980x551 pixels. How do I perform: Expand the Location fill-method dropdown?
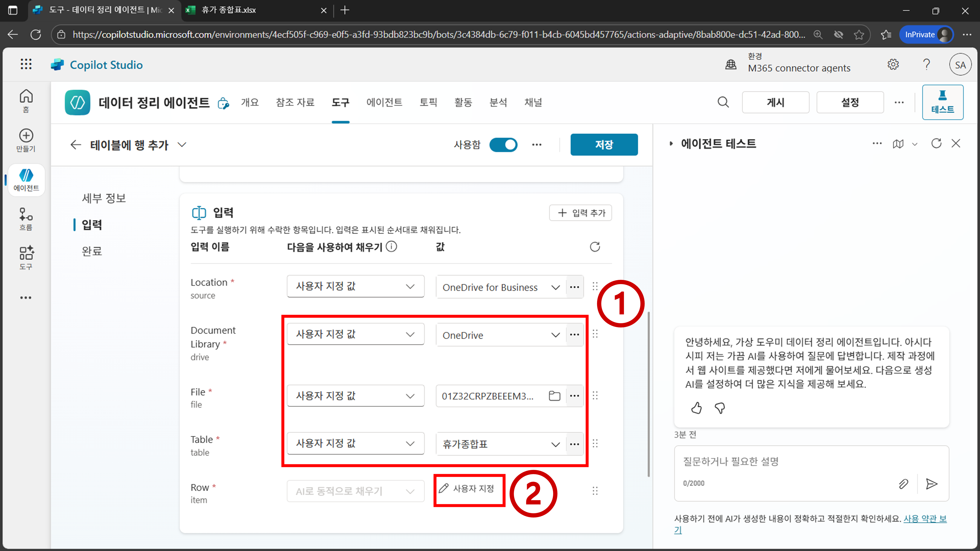point(355,286)
